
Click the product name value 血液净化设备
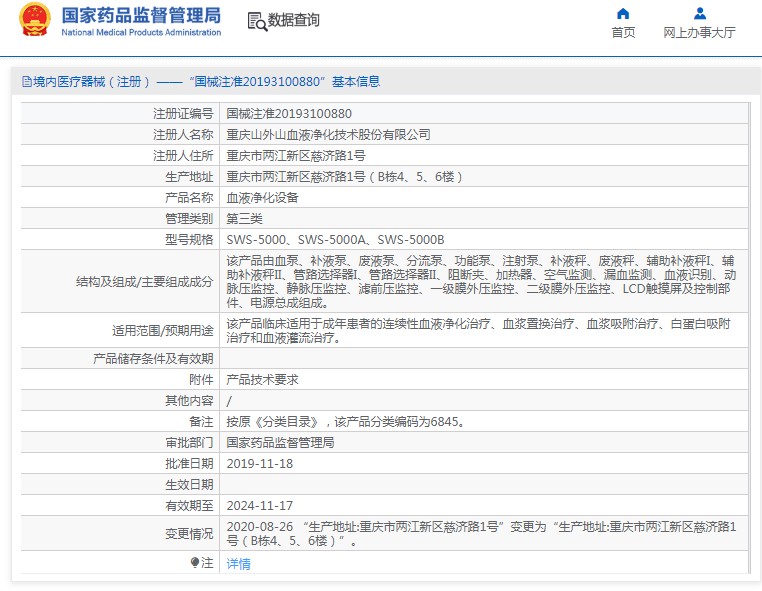coord(262,198)
